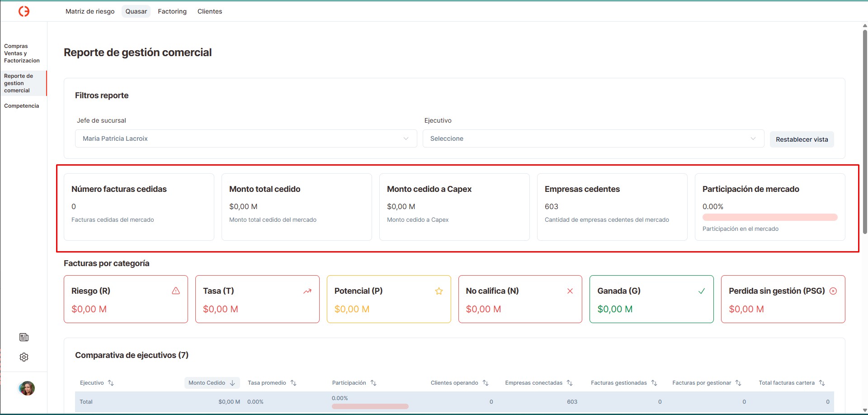The width and height of the screenshot is (868, 415).
Task: Open the news document icon in sidebar
Action: [24, 337]
